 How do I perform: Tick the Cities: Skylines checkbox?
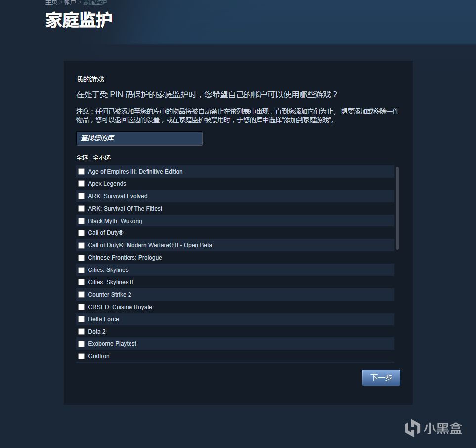point(81,270)
